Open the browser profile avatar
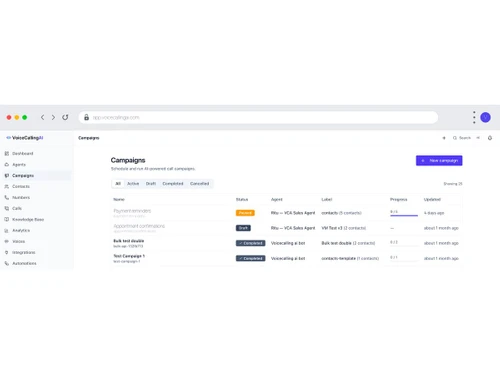The height and width of the screenshot is (375, 500). tap(485, 117)
